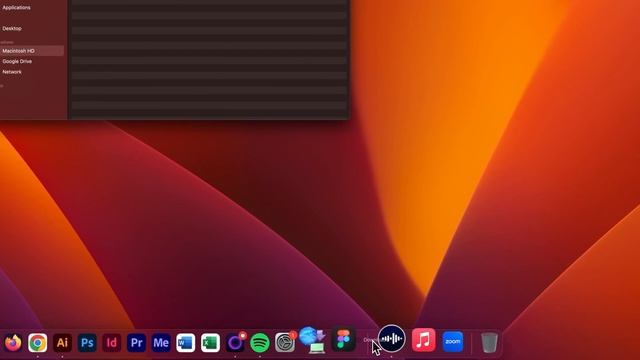Select Network in Finder sidebar

point(12,72)
